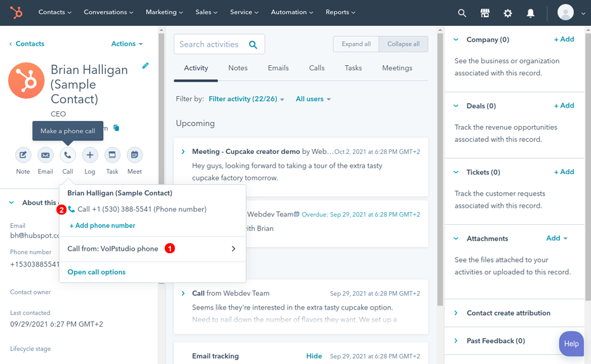Open the Reports menu
Image resolution: width=591 pixels, height=364 pixels.
pos(340,12)
